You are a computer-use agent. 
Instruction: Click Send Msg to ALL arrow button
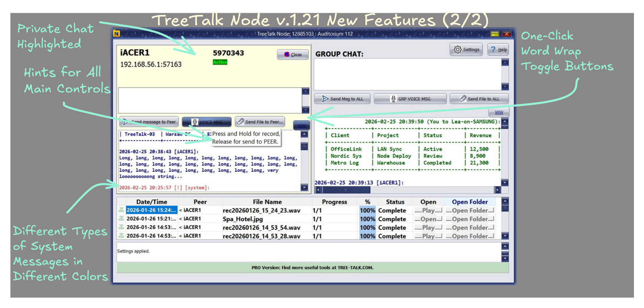point(342,99)
